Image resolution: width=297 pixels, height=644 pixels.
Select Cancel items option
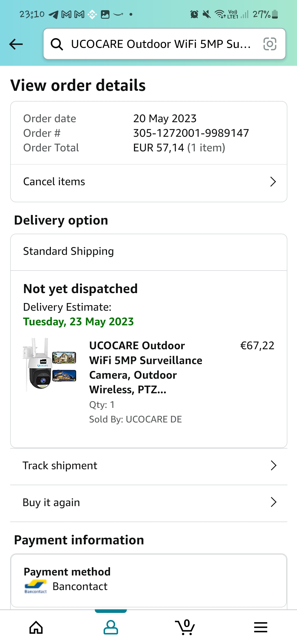[54, 182]
